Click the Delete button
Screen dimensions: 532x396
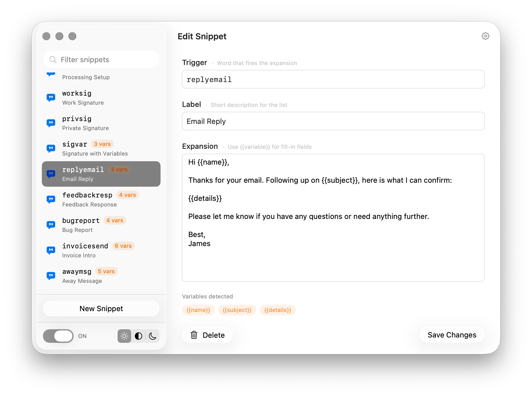207,335
